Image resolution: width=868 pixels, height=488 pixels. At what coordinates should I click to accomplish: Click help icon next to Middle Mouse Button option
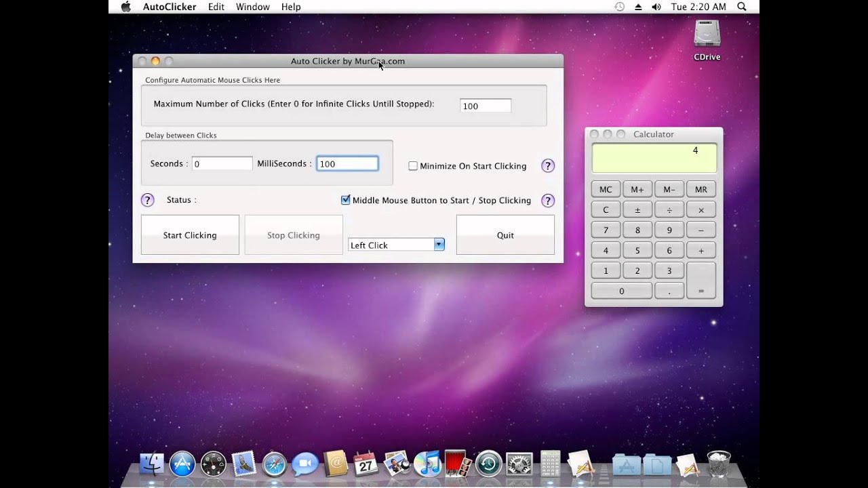pos(548,201)
